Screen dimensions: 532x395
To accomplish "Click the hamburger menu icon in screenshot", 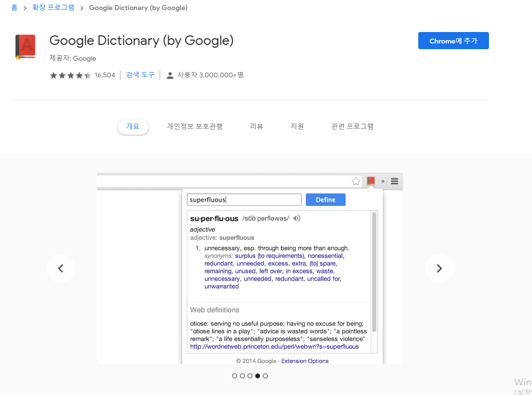I will pos(394,181).
